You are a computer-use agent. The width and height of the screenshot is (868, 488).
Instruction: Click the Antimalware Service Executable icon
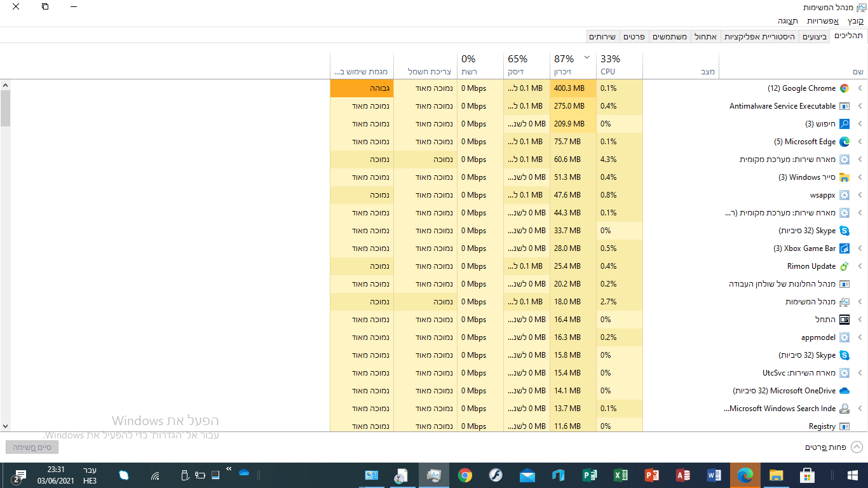click(844, 106)
